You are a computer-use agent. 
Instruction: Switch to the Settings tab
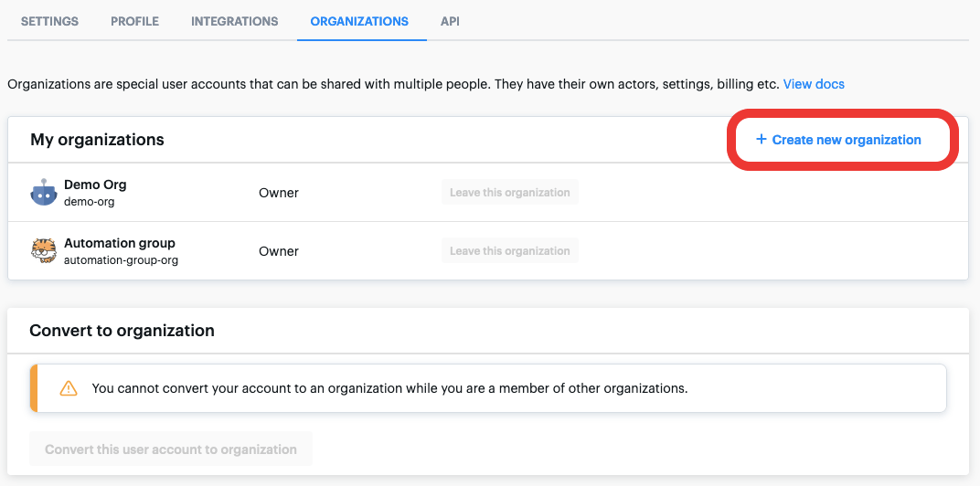(49, 21)
